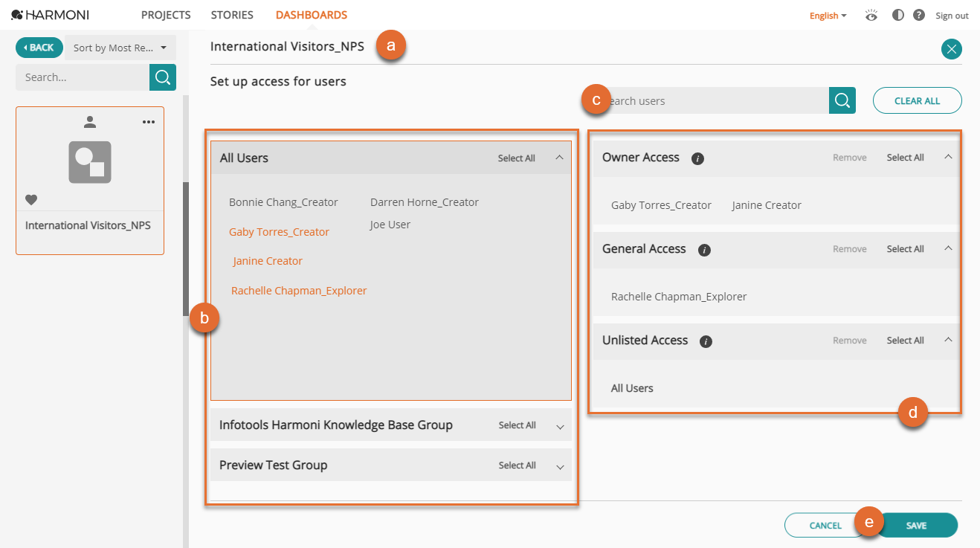The image size is (980, 548).
Task: Click the magnifier in the Search users bar
Action: point(841,100)
